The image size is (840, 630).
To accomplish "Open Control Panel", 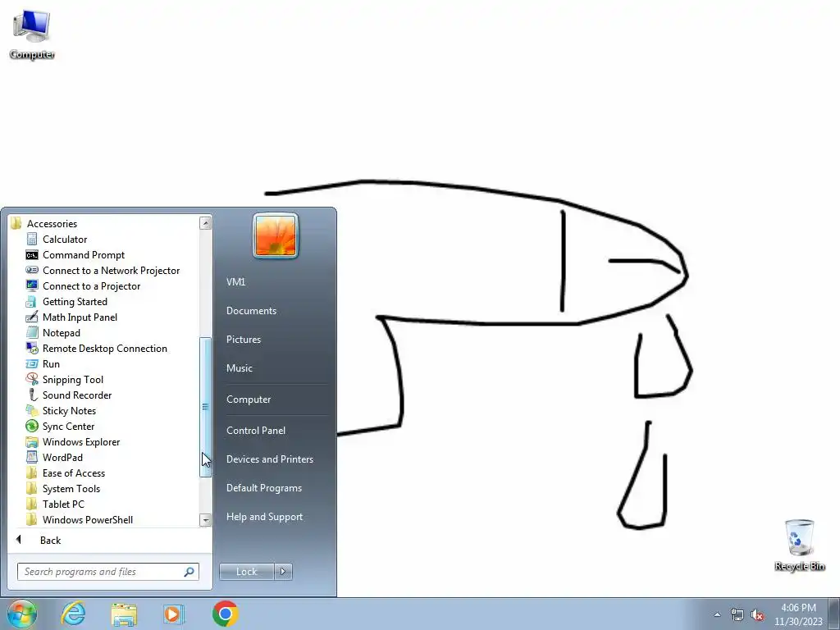I will (x=256, y=430).
